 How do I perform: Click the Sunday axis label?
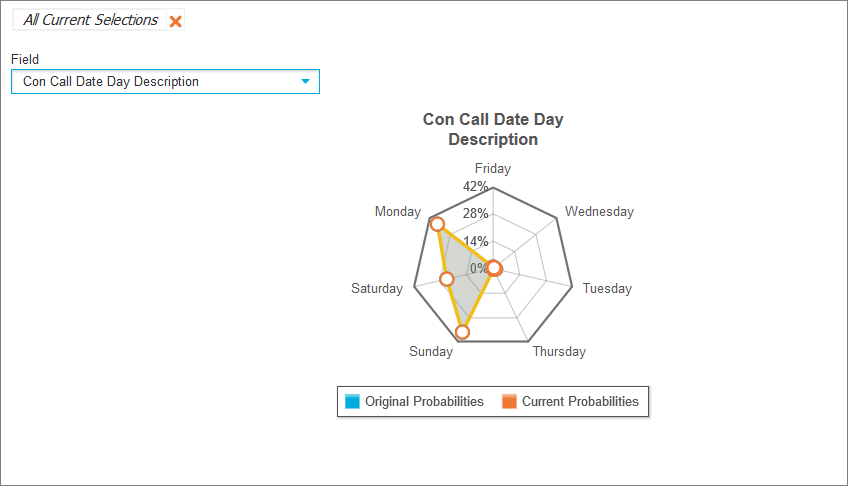pos(431,351)
